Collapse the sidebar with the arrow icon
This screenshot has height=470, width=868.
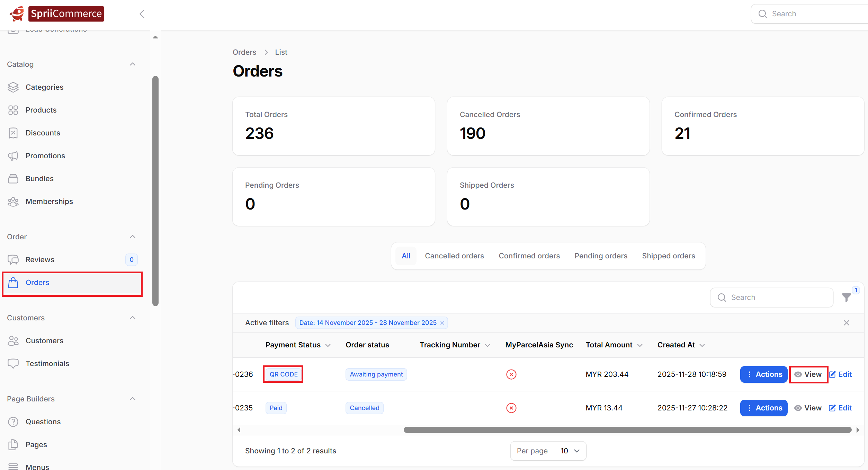(x=142, y=14)
